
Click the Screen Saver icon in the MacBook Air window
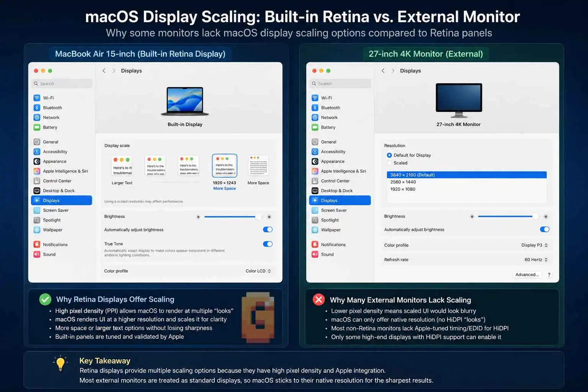coord(37,210)
